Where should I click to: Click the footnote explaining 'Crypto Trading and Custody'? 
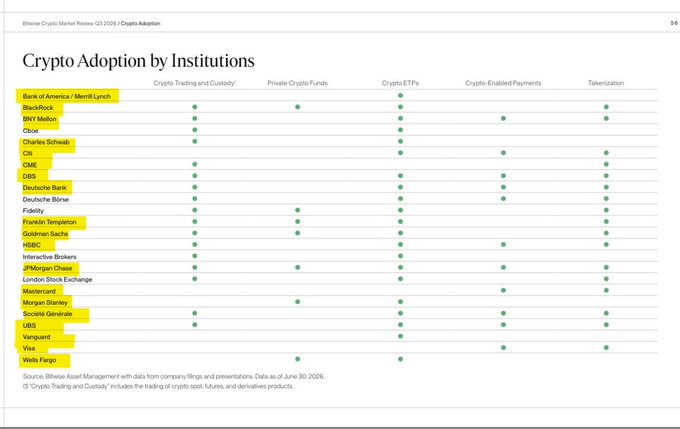click(158, 386)
